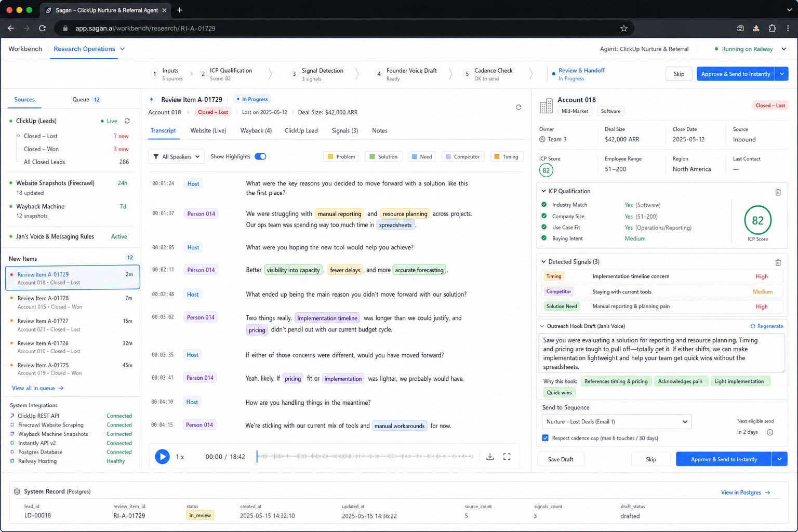The image size is (798, 532).
Task: Click the Instantly API v2 integration icon
Action: [x=12, y=443]
